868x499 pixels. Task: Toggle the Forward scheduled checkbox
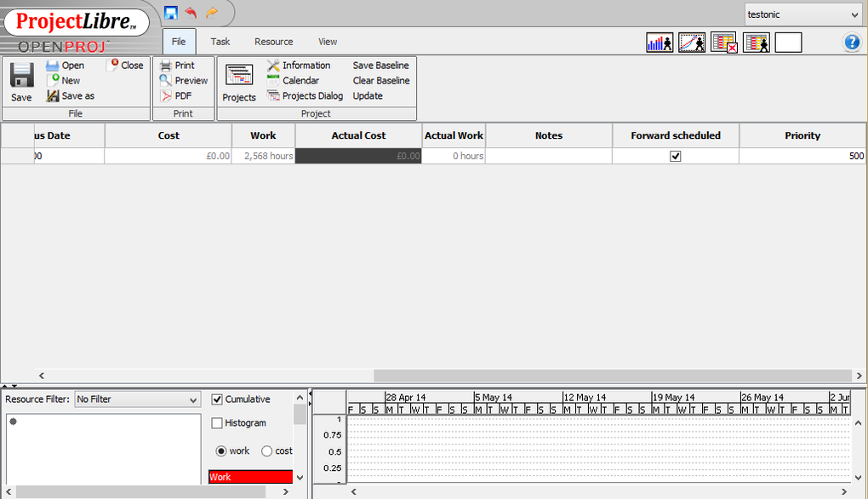coord(676,156)
